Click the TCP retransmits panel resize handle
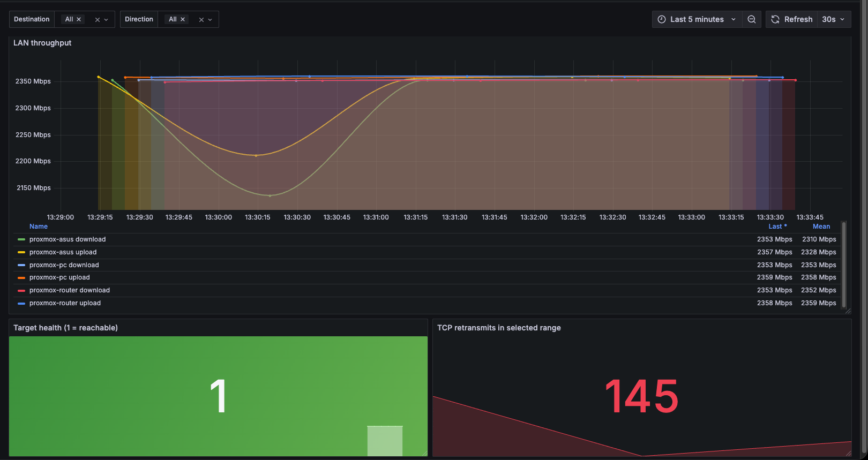 point(848,454)
